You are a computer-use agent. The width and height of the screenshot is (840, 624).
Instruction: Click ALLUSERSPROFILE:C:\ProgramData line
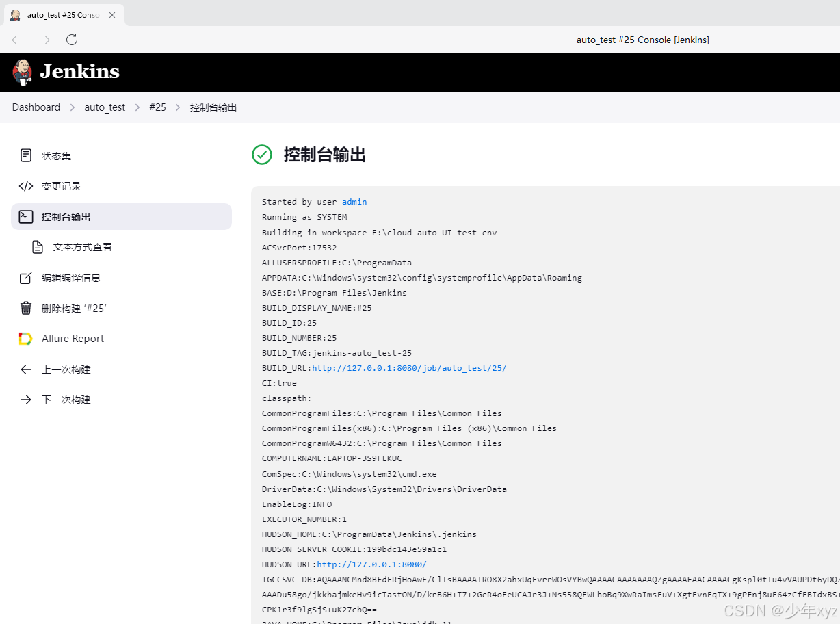[x=337, y=263]
